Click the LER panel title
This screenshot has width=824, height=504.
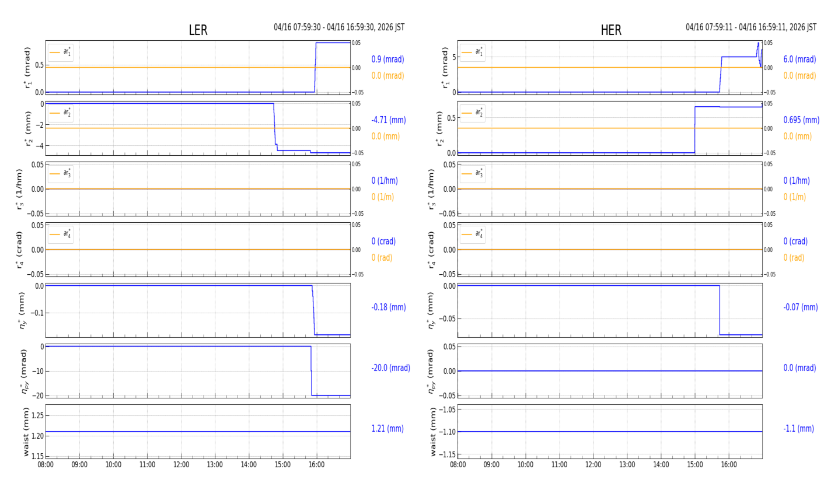pyautogui.click(x=198, y=30)
